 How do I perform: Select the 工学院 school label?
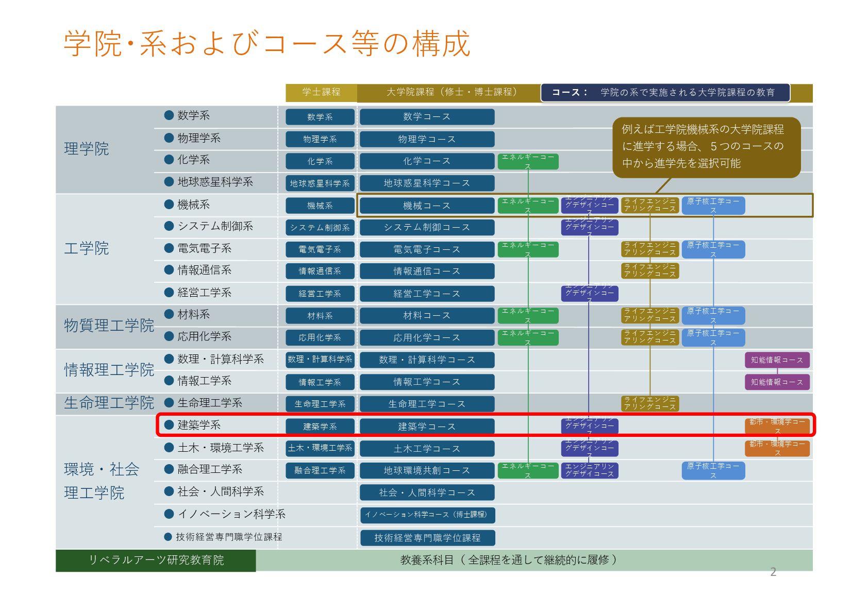(86, 248)
